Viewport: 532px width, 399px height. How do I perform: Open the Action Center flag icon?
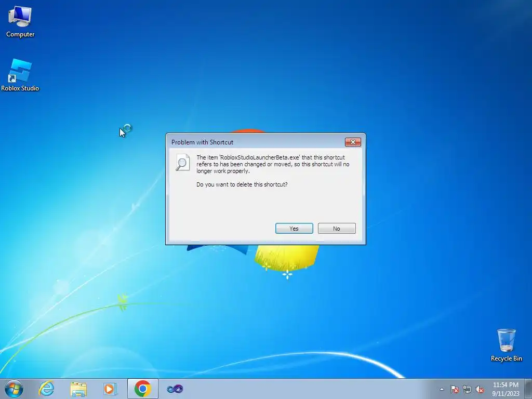(x=455, y=389)
